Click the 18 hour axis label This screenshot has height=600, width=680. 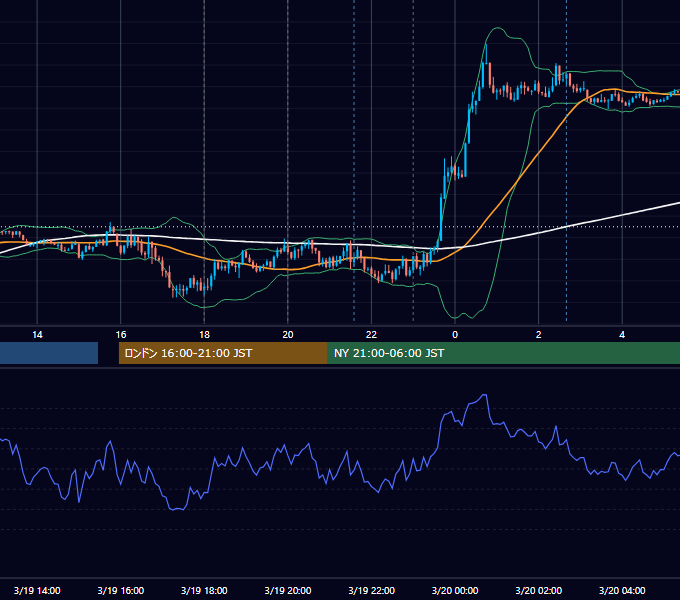[204, 335]
